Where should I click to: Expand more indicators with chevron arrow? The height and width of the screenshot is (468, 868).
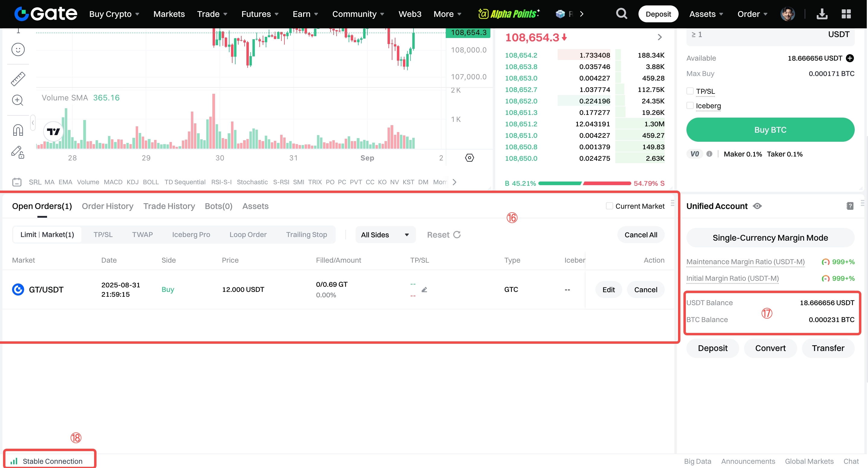tap(455, 182)
